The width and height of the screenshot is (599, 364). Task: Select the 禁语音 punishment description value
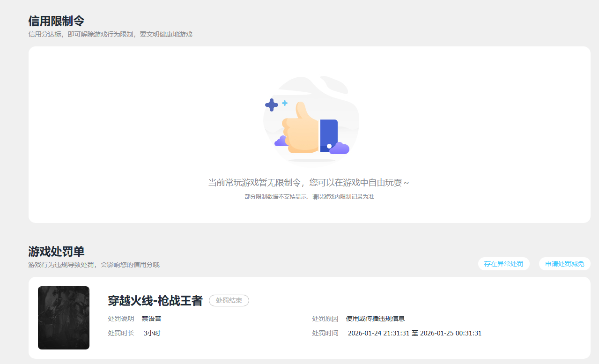(151, 319)
